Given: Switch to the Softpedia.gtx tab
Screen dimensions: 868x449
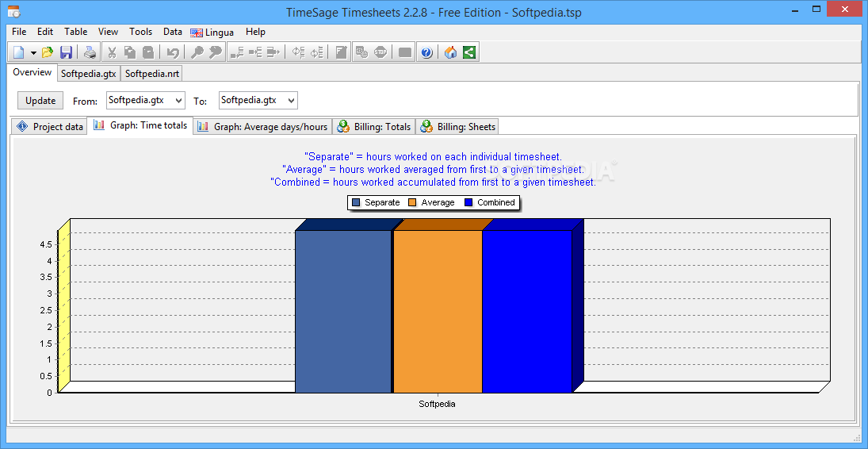Looking at the screenshot, I should [88, 74].
